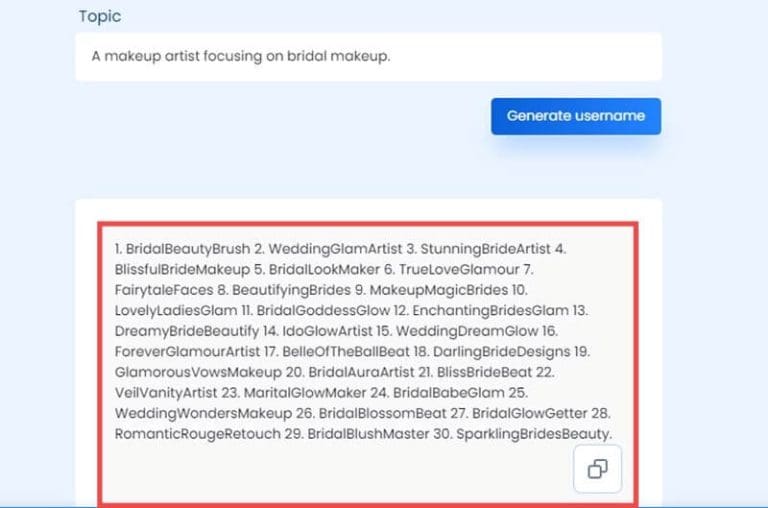The width and height of the screenshot is (768, 508).
Task: Click the VeilVanityArtist suggestion
Action: click(x=166, y=393)
